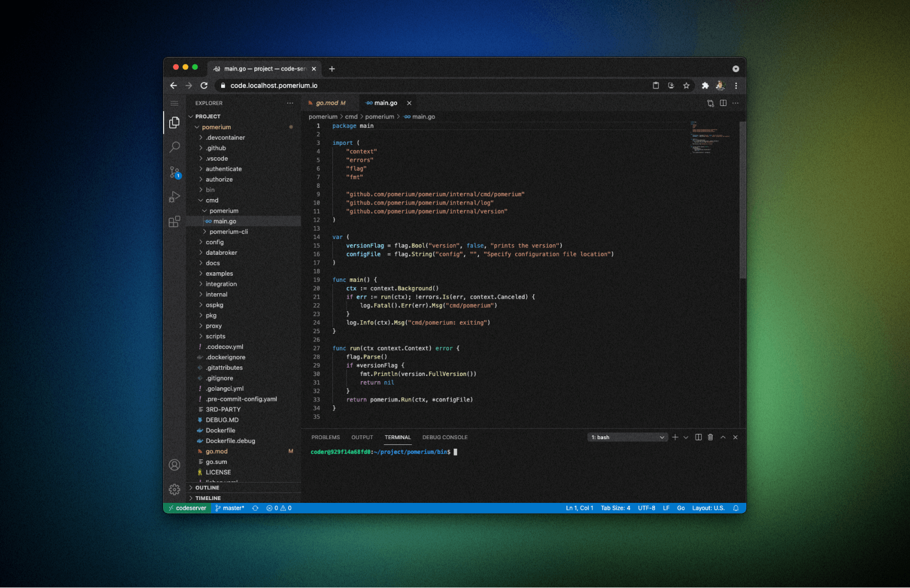This screenshot has height=588, width=910.
Task: Click the code minimap preview
Action: (710, 138)
